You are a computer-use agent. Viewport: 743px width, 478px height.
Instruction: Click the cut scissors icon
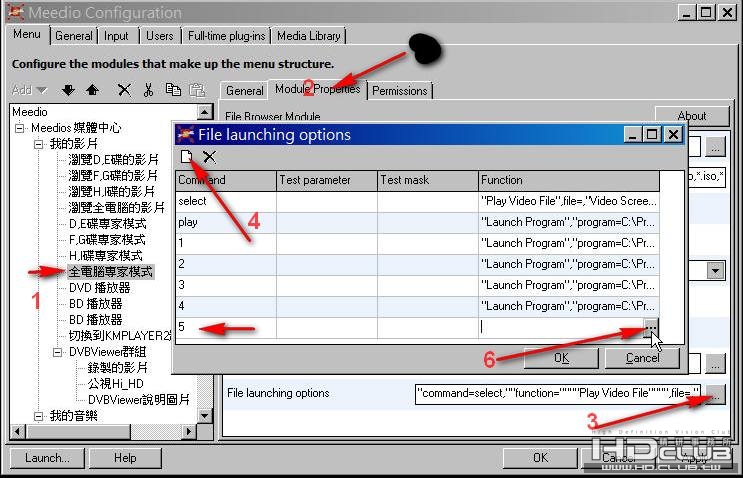coord(148,90)
